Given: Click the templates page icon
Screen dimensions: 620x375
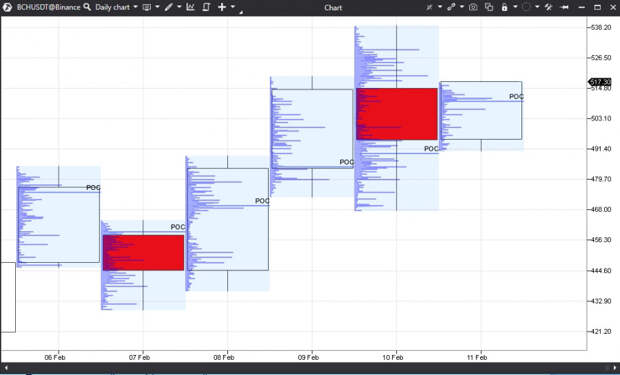Looking at the screenshot, I should pyautogui.click(x=206, y=7).
